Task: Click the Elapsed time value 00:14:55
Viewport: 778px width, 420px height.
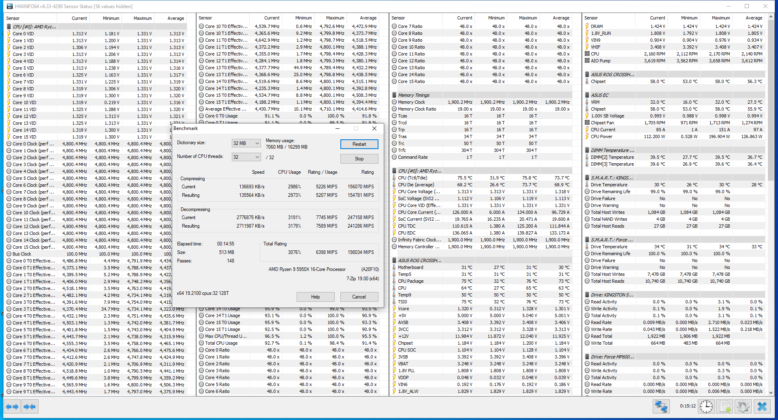Action: tap(225, 244)
